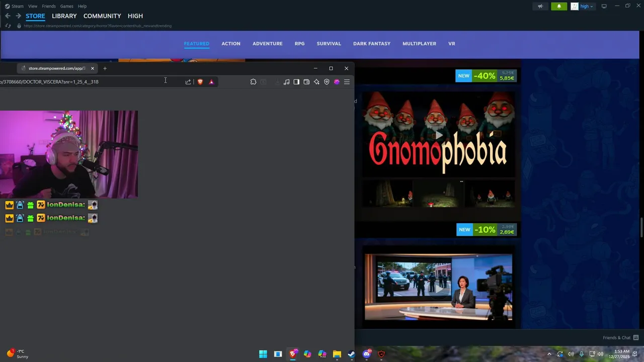The image size is (644, 362).
Task: Go to the Steam LIBRARY tab
Action: tap(64, 16)
